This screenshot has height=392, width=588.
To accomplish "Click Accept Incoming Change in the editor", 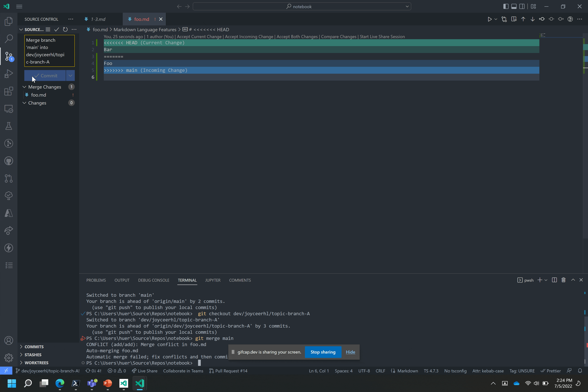I will [x=249, y=36].
